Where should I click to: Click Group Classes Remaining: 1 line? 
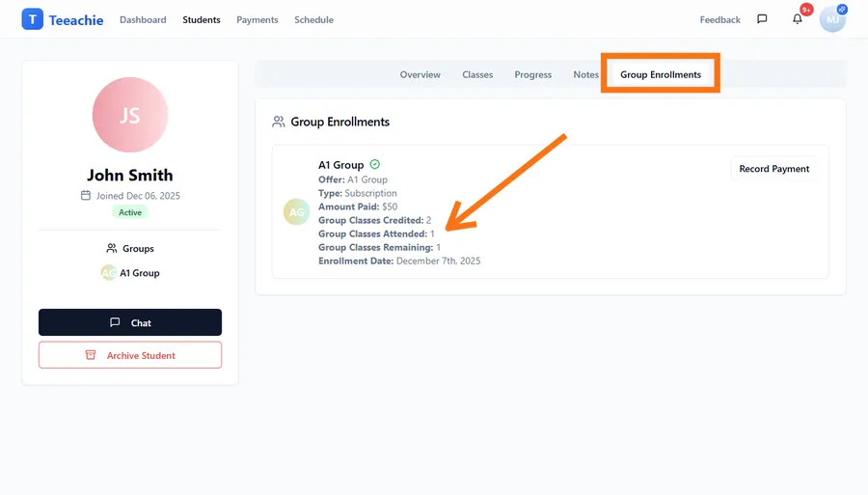pos(380,247)
